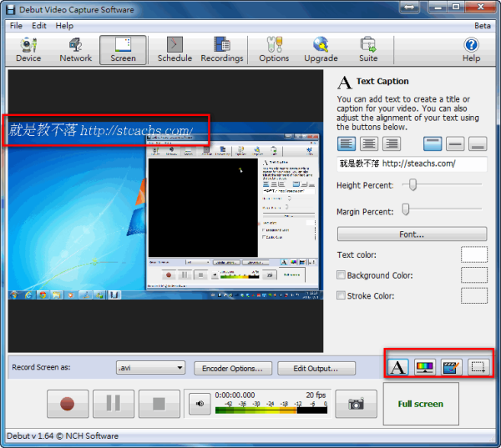Image resolution: width=501 pixels, height=448 pixels.
Task: Pick the Stroke Color swatch
Action: pos(474,295)
